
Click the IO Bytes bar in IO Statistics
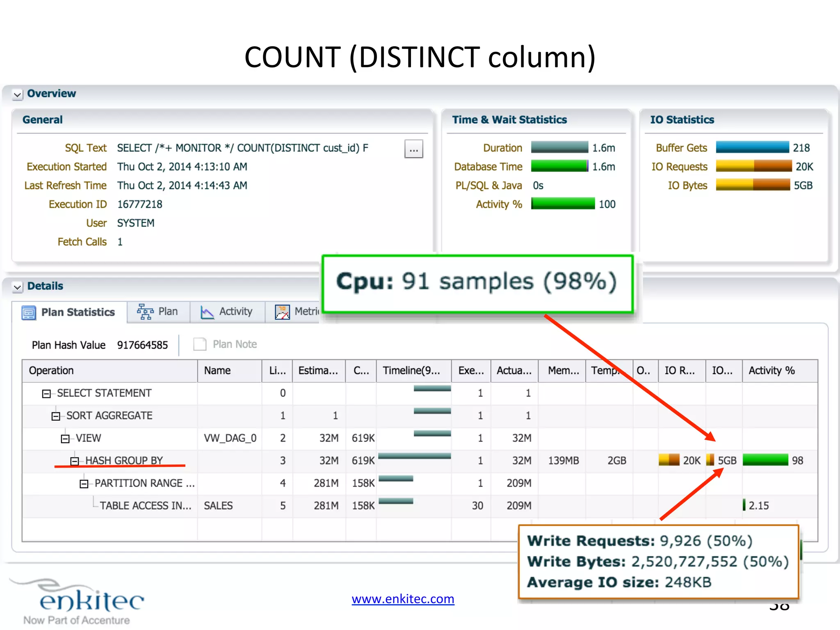[x=753, y=185]
